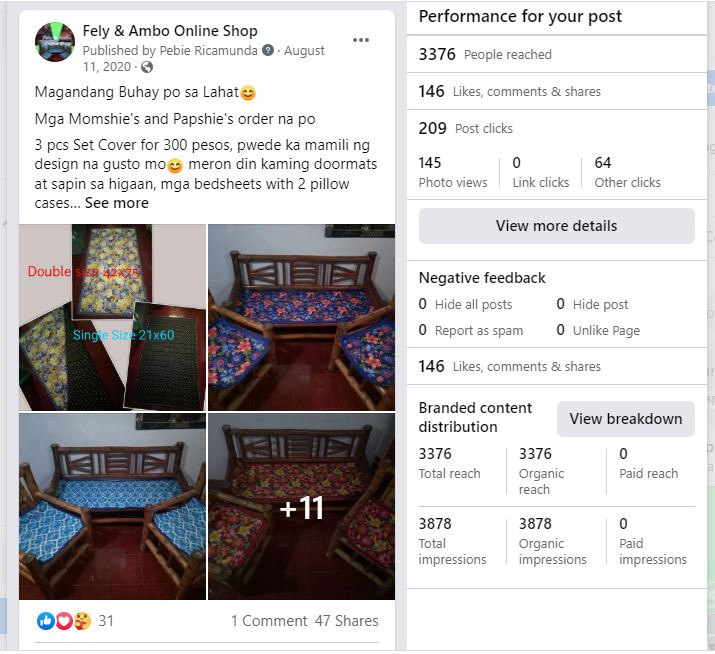Click the Love heart reaction icon
715x654 pixels.
[x=64, y=621]
